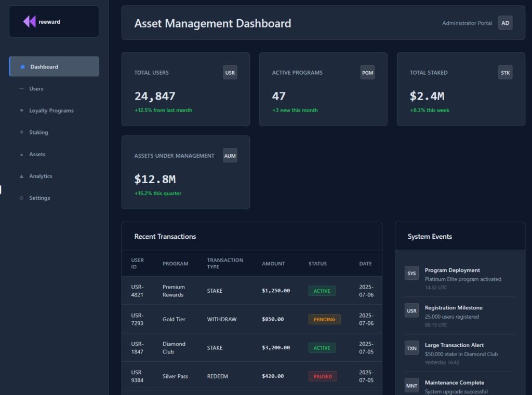Click the AD administrator avatar
The image size is (532, 395).
505,23
